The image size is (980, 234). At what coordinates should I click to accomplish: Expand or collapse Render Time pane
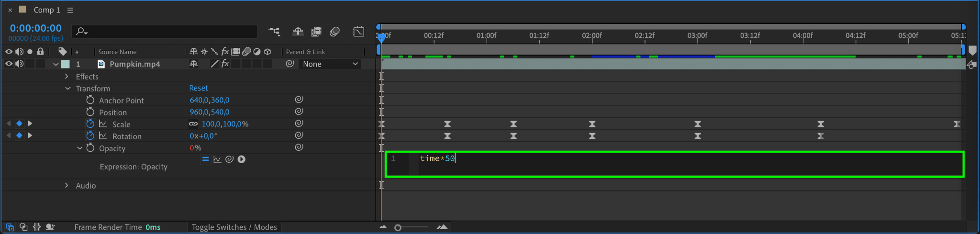(x=50, y=227)
